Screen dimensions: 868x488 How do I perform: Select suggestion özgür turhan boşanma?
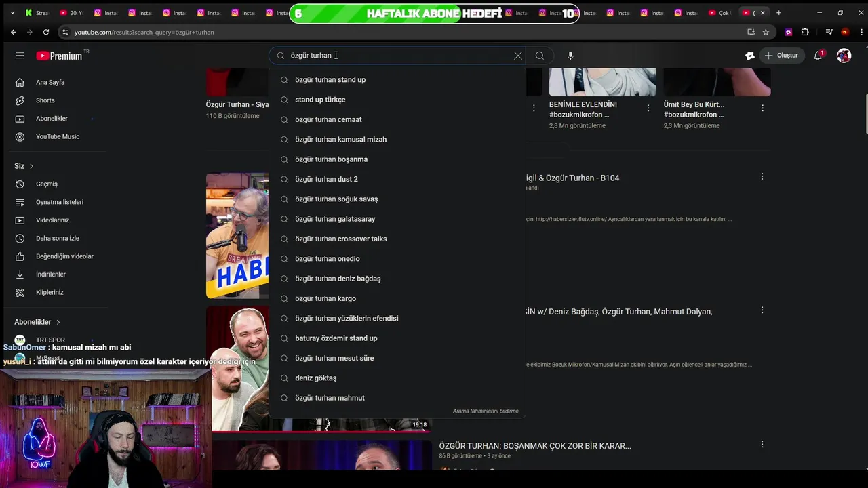(397, 159)
